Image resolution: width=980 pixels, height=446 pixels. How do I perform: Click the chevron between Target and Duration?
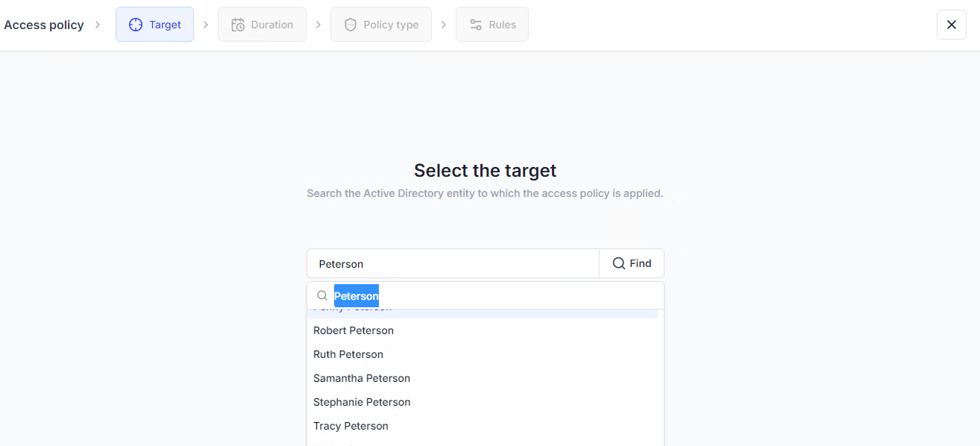[206, 25]
